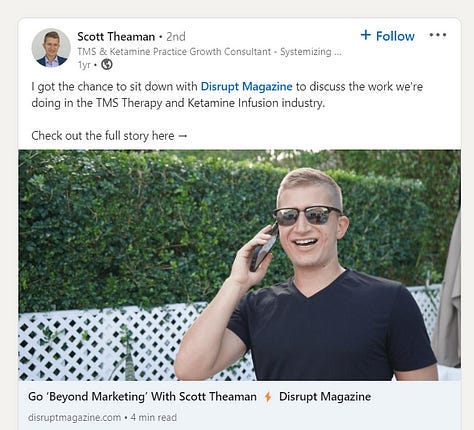Image resolution: width=474 pixels, height=430 pixels.
Task: Follow Scott Theaman
Action: [388, 36]
